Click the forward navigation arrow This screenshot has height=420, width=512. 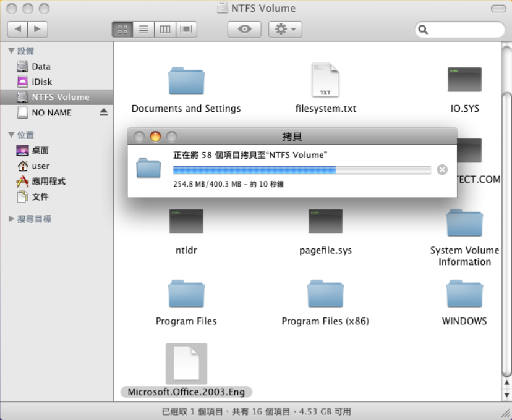(36, 28)
